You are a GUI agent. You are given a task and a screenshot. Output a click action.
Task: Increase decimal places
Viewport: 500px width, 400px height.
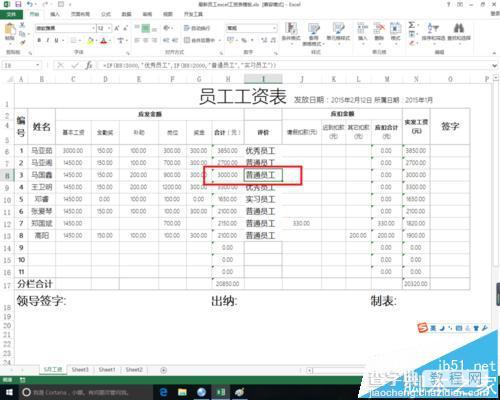coord(264,40)
